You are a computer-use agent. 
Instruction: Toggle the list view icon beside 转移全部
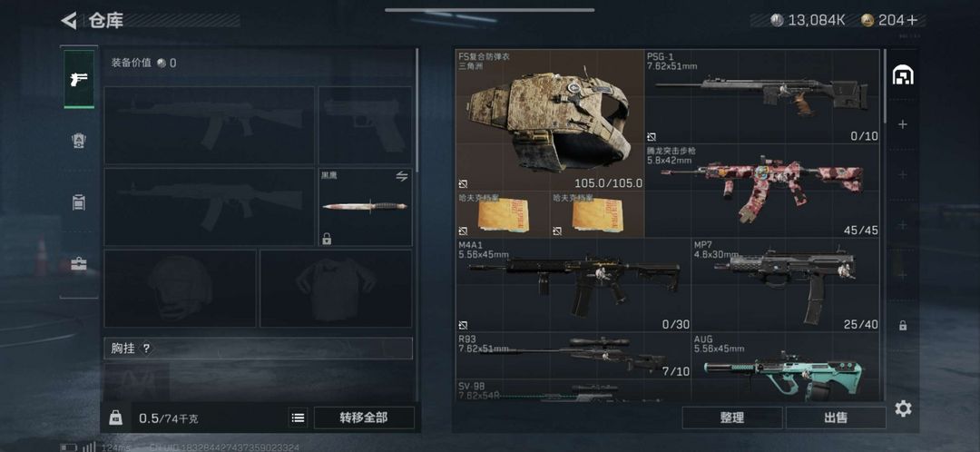[299, 418]
